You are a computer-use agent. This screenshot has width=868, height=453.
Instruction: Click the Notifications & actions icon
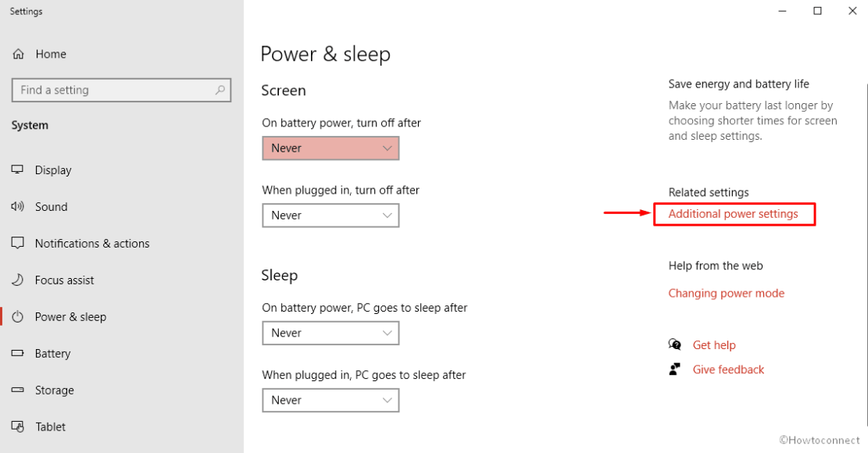(x=17, y=243)
